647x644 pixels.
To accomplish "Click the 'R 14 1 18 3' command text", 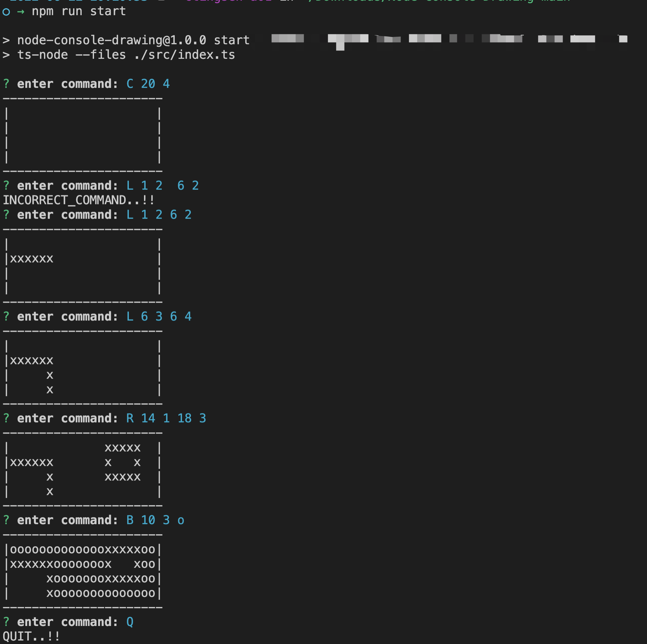I will click(x=166, y=418).
